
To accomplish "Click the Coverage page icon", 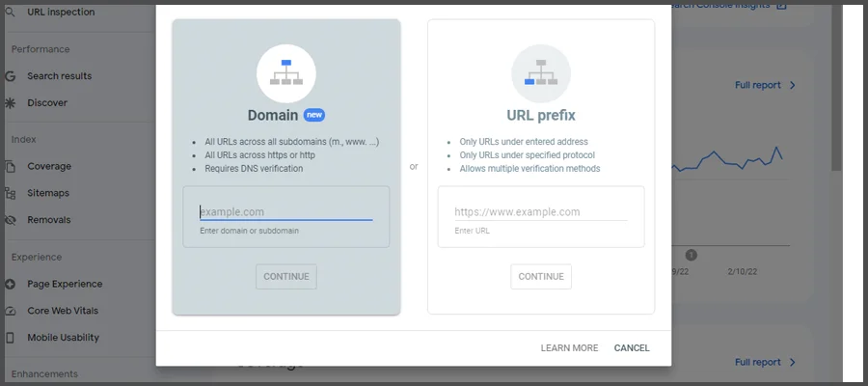I will point(11,166).
